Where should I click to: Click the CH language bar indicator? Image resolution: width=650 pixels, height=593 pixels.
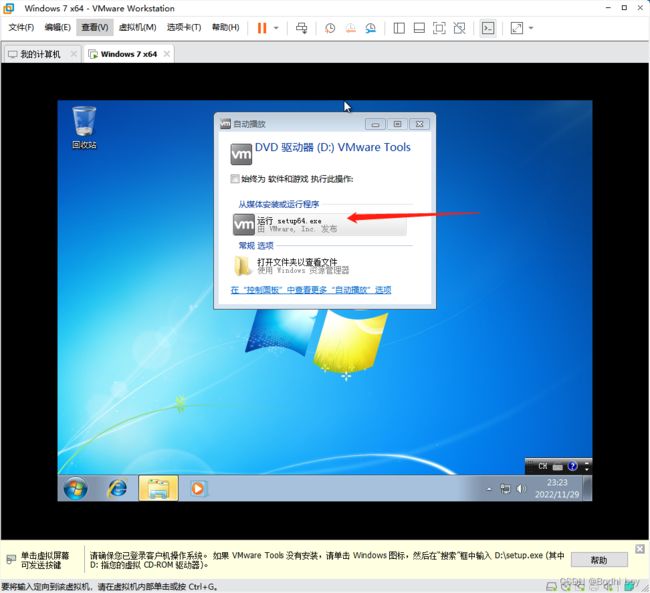coord(543,466)
